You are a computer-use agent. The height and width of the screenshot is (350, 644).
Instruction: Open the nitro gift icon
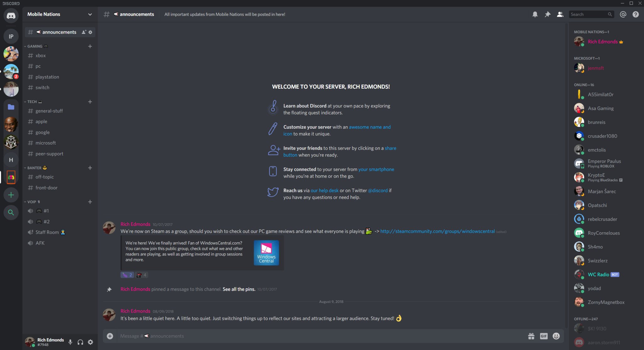[531, 336]
